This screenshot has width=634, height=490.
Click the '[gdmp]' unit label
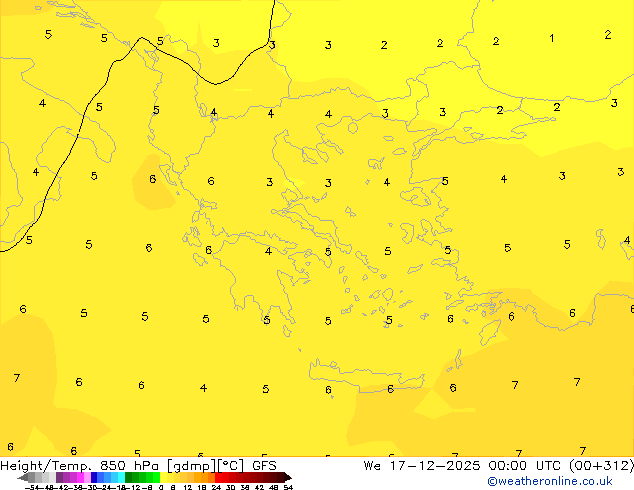[192, 466]
